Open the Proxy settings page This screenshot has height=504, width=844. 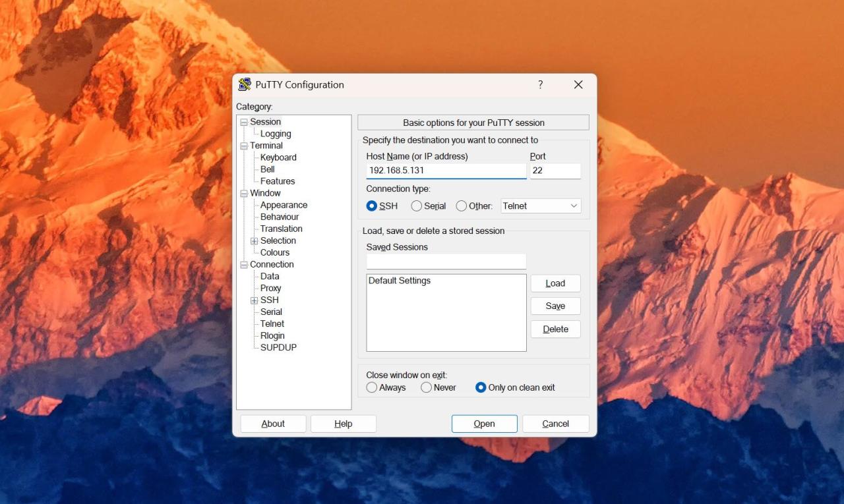tap(270, 288)
